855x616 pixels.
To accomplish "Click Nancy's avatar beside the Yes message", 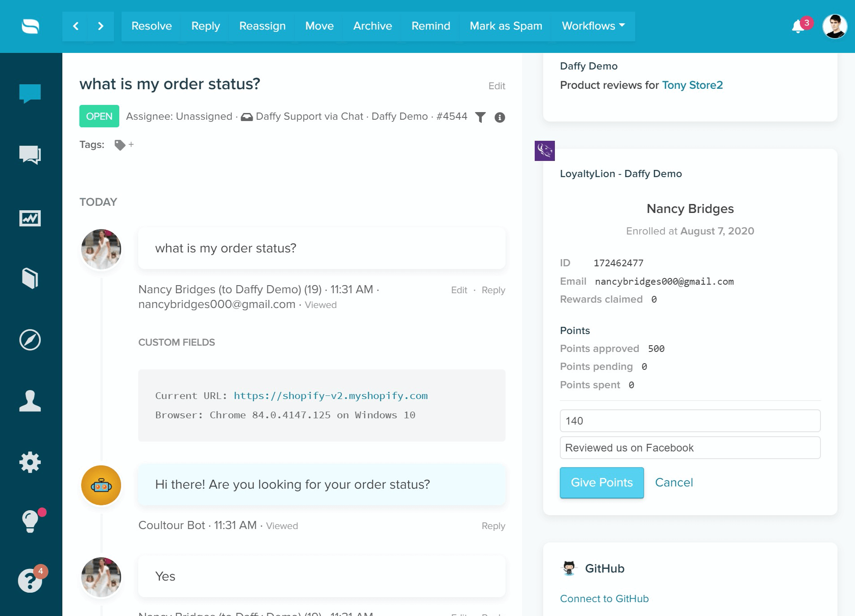I will (x=101, y=577).
